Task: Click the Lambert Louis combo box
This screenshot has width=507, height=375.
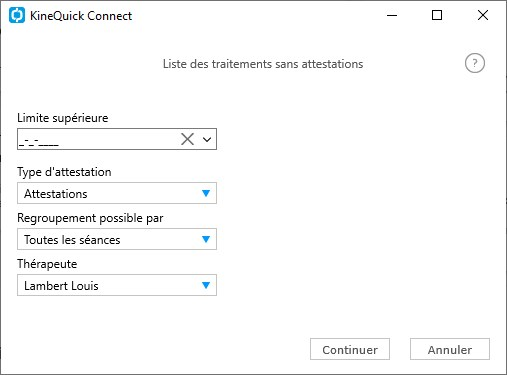Action: coord(117,285)
